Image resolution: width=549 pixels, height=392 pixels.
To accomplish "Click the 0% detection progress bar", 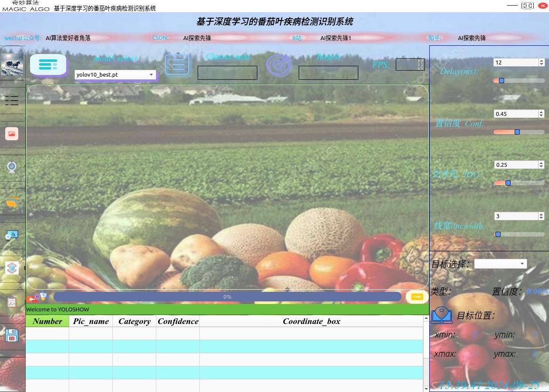I will pos(227,297).
